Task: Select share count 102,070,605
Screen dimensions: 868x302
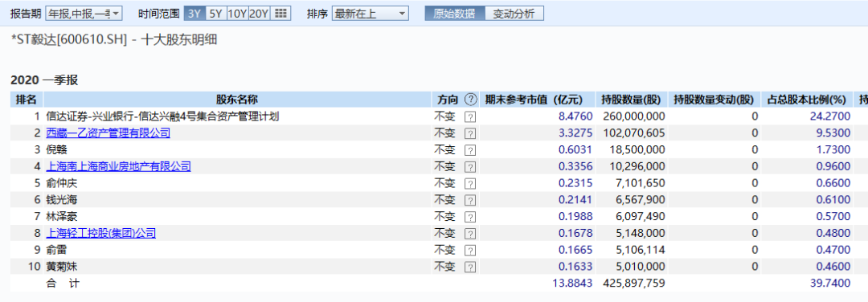Action: tap(634, 133)
